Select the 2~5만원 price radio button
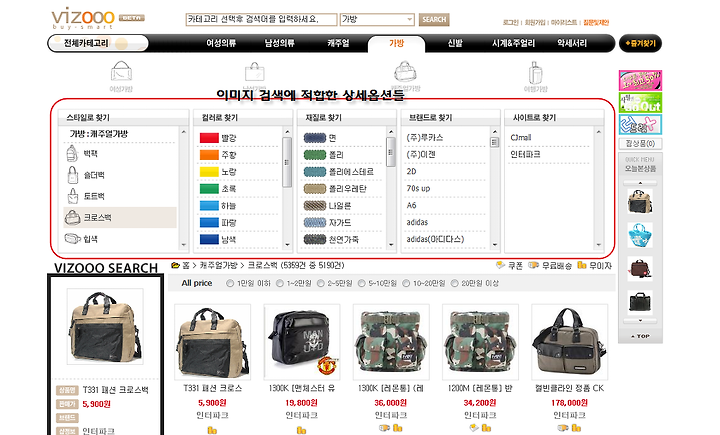The height and width of the screenshot is (435, 720). 321,283
